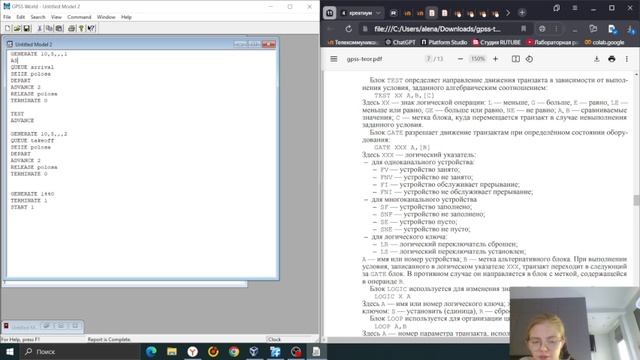The height and width of the screenshot is (360, 640).
Task: Click the Save diskette icon in GPSS toolbar
Action: (27, 28)
